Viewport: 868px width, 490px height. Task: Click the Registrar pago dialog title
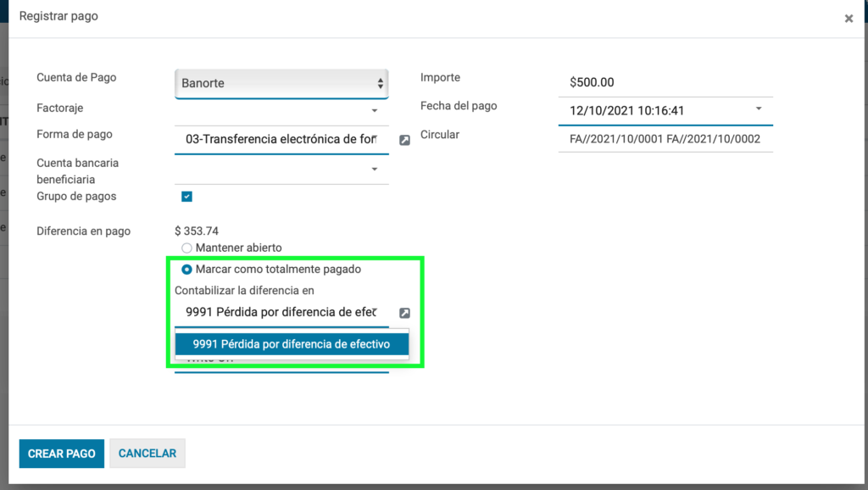click(58, 16)
